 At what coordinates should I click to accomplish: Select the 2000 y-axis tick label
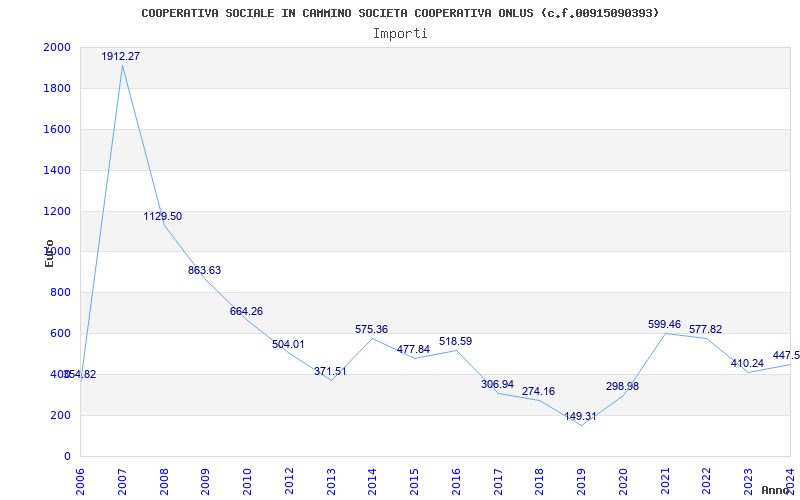[57, 47]
